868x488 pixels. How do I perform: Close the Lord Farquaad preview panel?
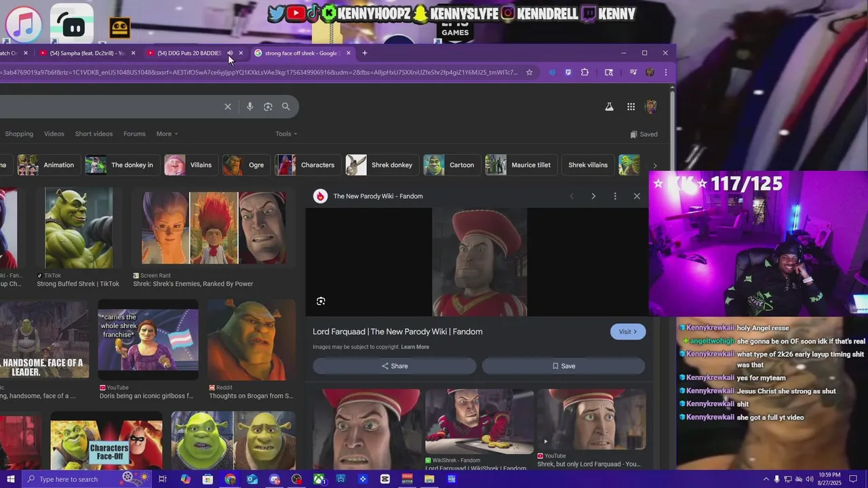(x=637, y=196)
